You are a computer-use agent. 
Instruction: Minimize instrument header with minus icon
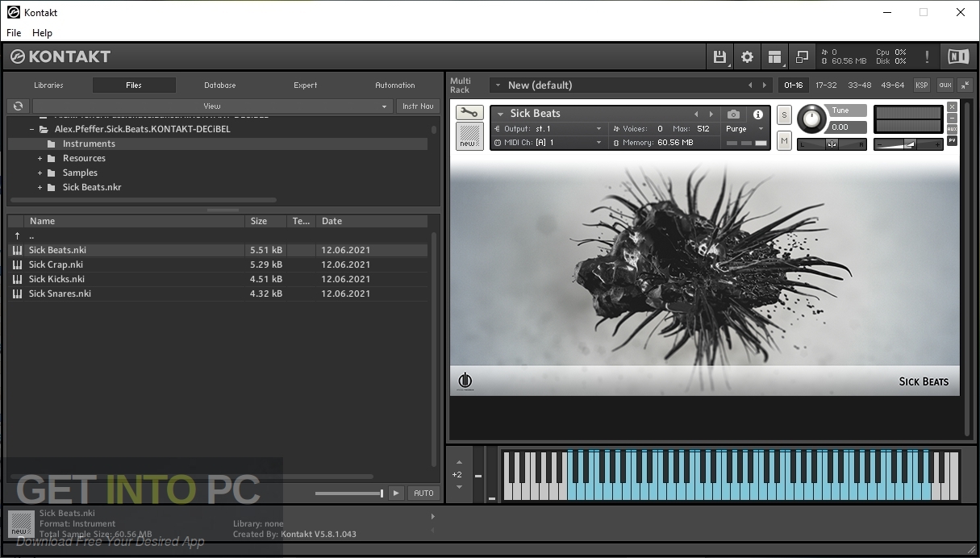[x=952, y=118]
